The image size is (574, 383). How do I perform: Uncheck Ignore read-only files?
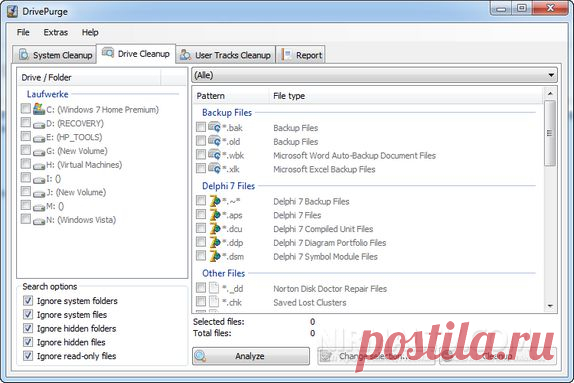tap(28, 356)
